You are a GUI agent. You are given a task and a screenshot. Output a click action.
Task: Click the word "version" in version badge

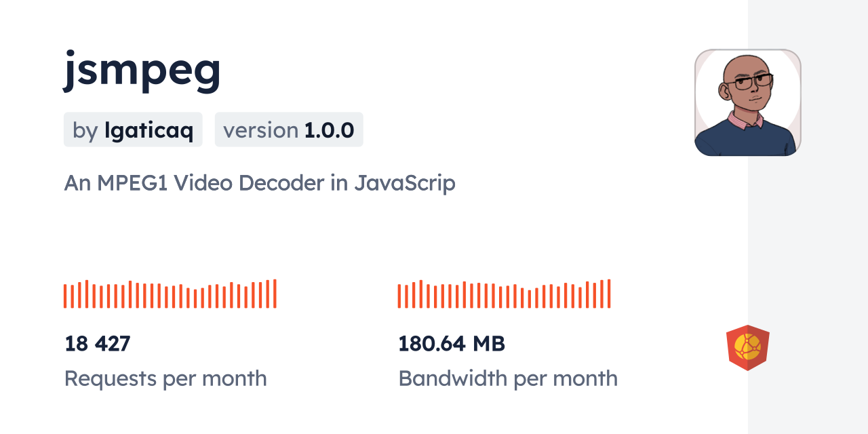260,130
